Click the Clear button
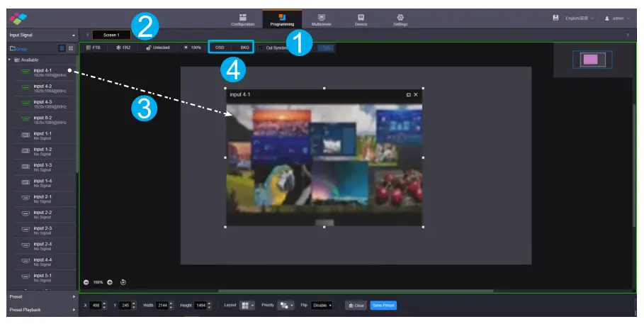Screen dimensions: 644x324 (356, 306)
